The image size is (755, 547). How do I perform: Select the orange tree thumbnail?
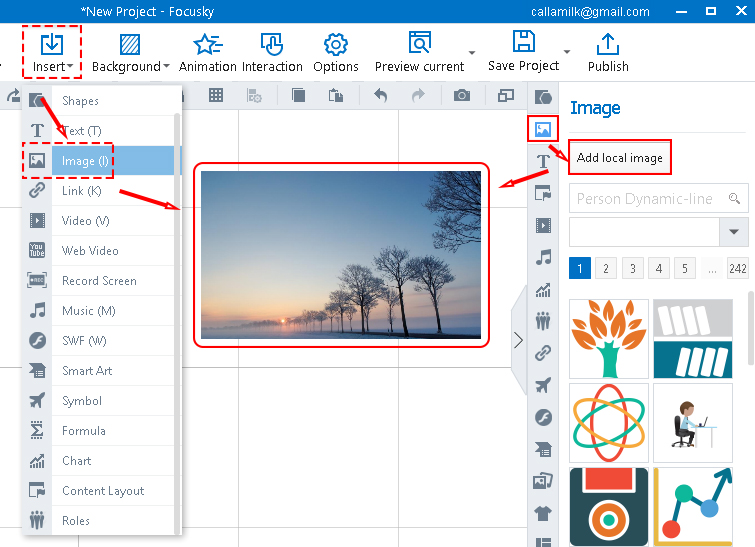[x=609, y=339]
